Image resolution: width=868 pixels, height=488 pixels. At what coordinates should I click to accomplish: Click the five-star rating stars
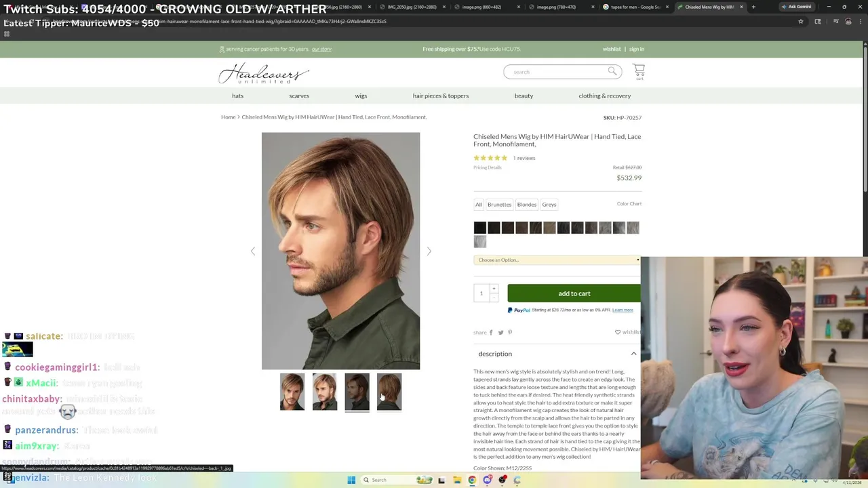(490, 158)
